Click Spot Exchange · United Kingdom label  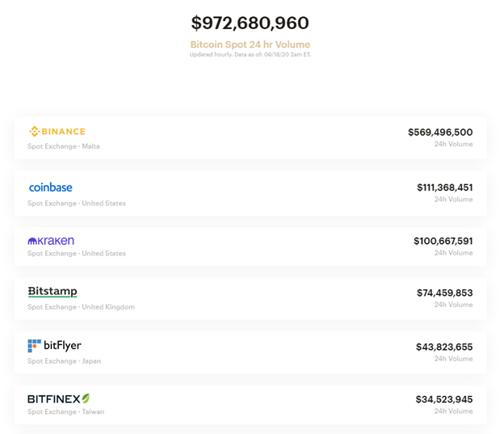tap(81, 307)
